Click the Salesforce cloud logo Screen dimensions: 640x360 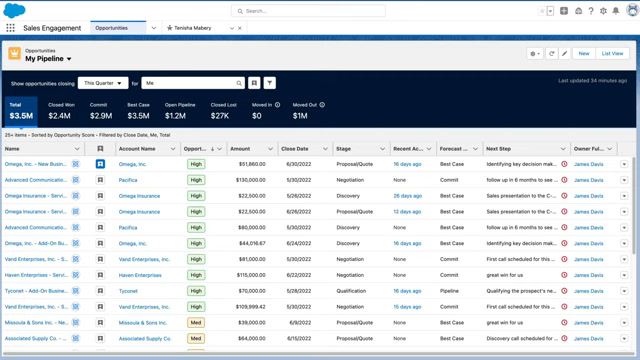pos(14,10)
